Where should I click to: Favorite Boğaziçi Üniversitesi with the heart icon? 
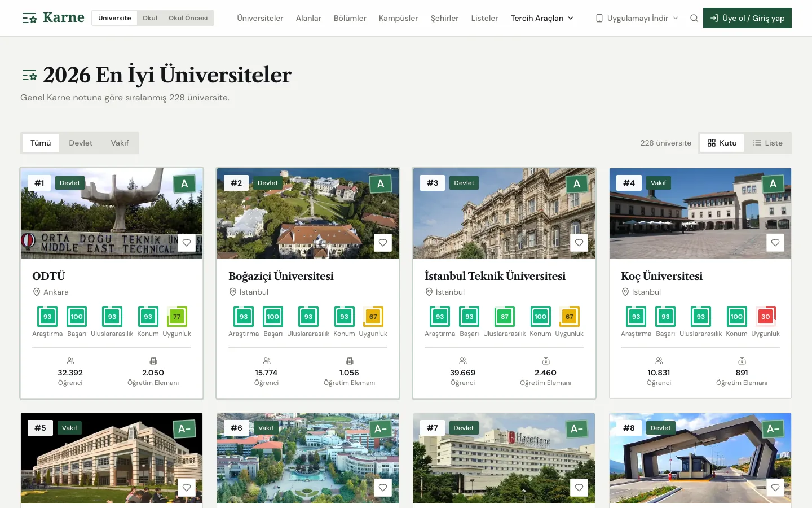click(383, 243)
